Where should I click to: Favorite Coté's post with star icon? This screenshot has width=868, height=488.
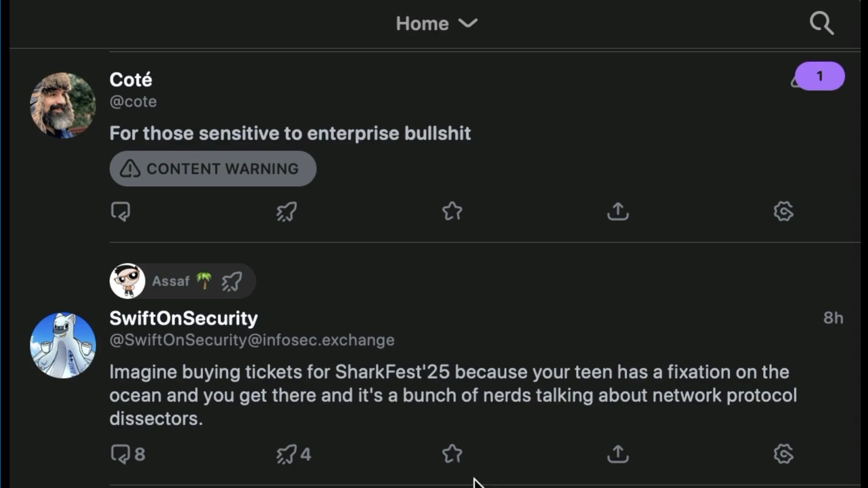pyautogui.click(x=452, y=211)
